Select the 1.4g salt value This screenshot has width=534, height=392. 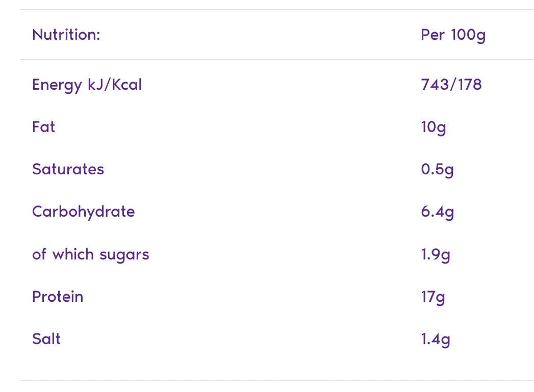[436, 339]
